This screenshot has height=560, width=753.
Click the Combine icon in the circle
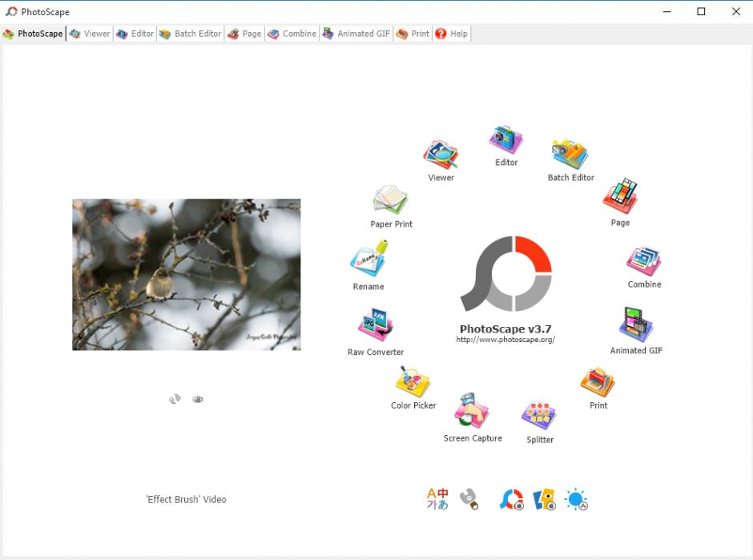(x=644, y=261)
